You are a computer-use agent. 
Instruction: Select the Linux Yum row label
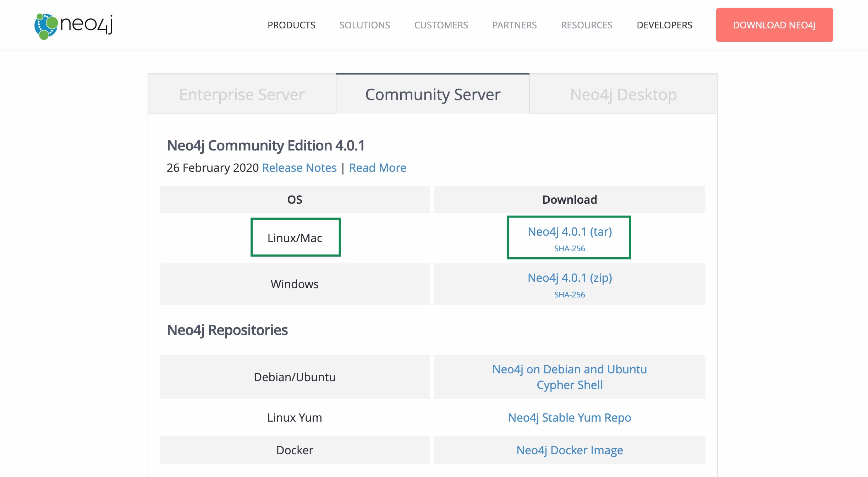click(295, 417)
